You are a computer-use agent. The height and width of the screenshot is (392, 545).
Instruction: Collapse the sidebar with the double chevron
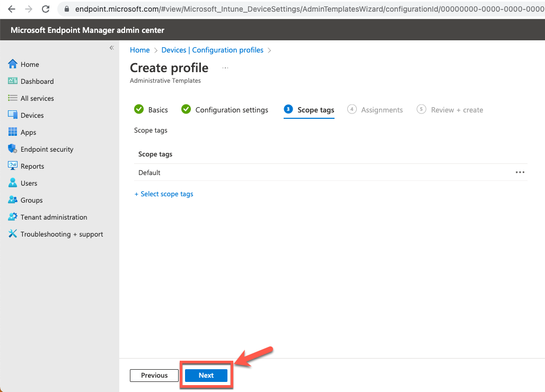click(x=111, y=48)
